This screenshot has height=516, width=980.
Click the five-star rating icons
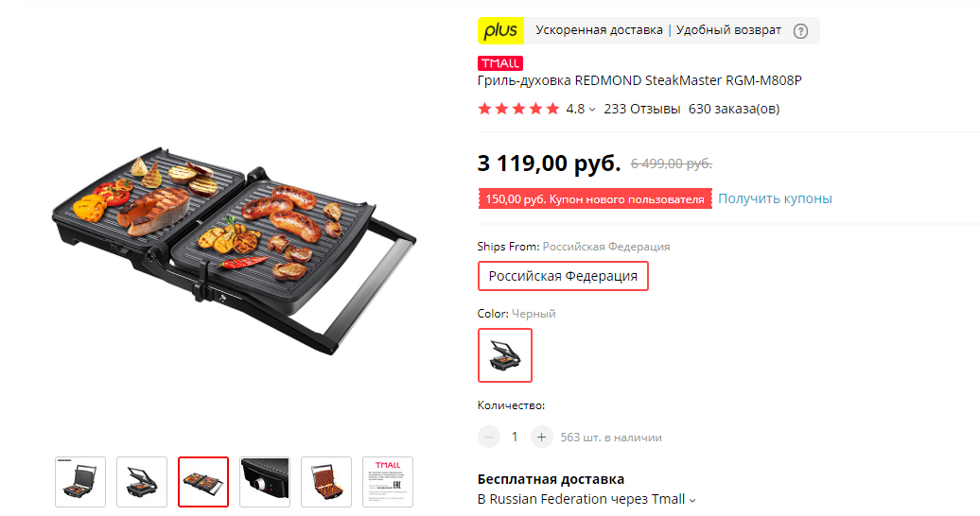pyautogui.click(x=518, y=109)
